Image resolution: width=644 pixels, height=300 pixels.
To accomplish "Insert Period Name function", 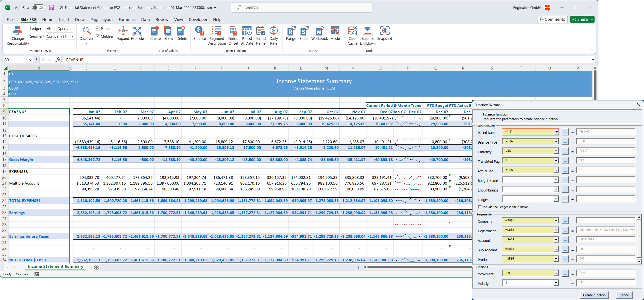I will [x=260, y=35].
